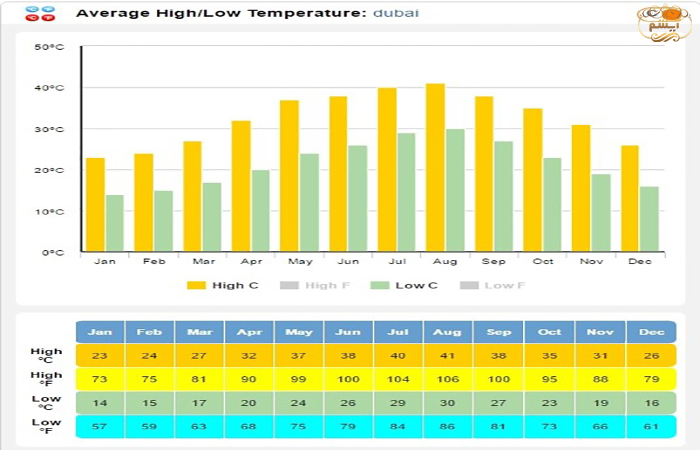Select the Dec column header in the table
This screenshot has height=450, width=700.
652,332
